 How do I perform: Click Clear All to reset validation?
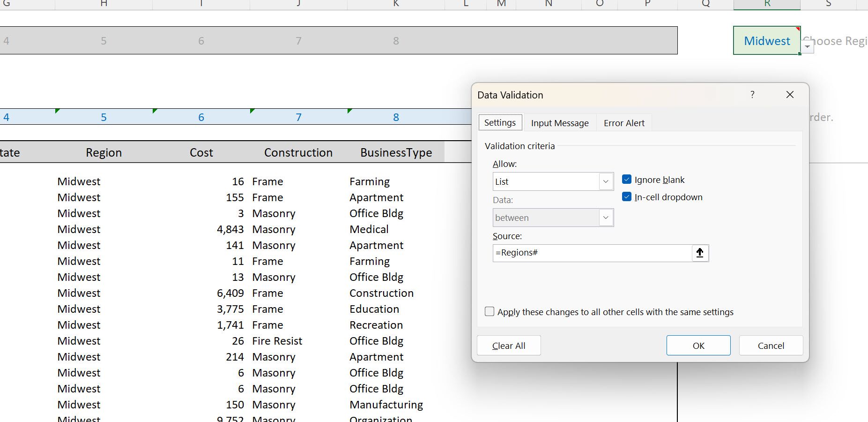pyautogui.click(x=508, y=345)
